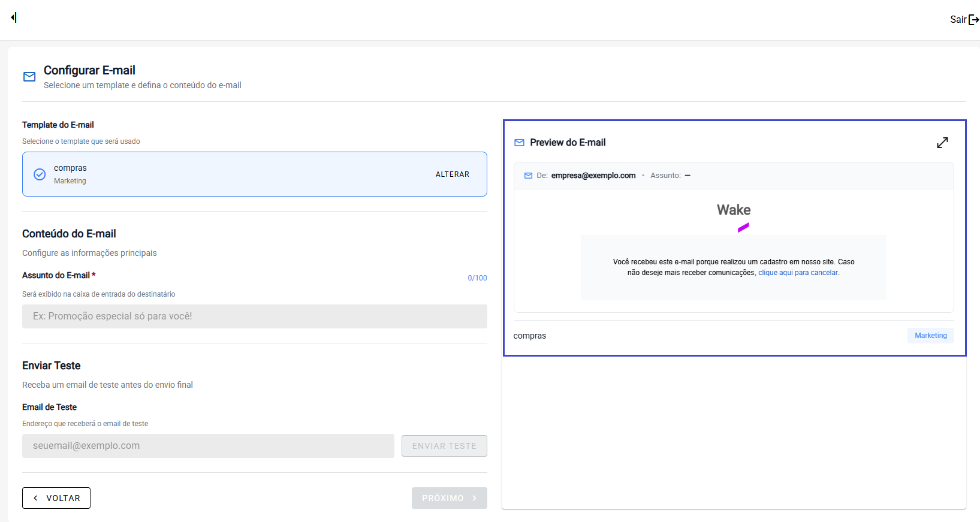Collapse the sidebar with the top-left arrow icon
980x522 pixels.
[14, 17]
